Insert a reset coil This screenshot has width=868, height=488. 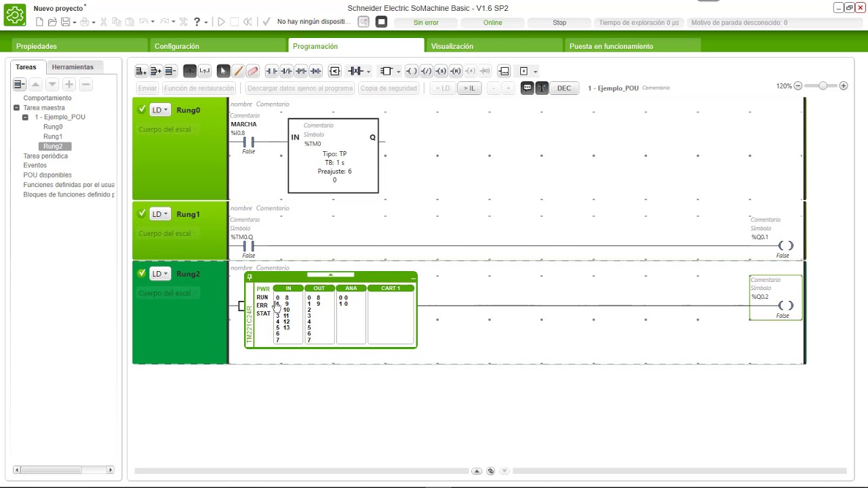click(x=456, y=71)
